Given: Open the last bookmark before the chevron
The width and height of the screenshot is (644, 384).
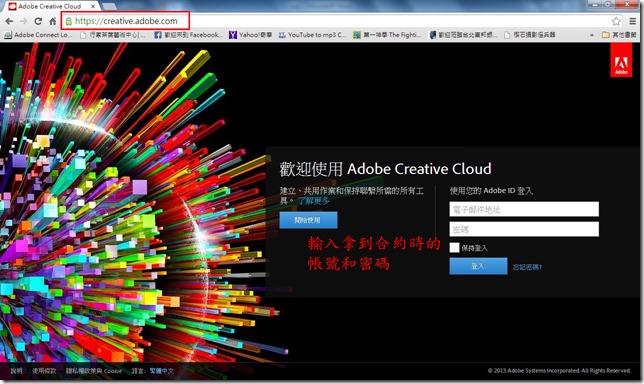Looking at the screenshot, I should pos(530,35).
